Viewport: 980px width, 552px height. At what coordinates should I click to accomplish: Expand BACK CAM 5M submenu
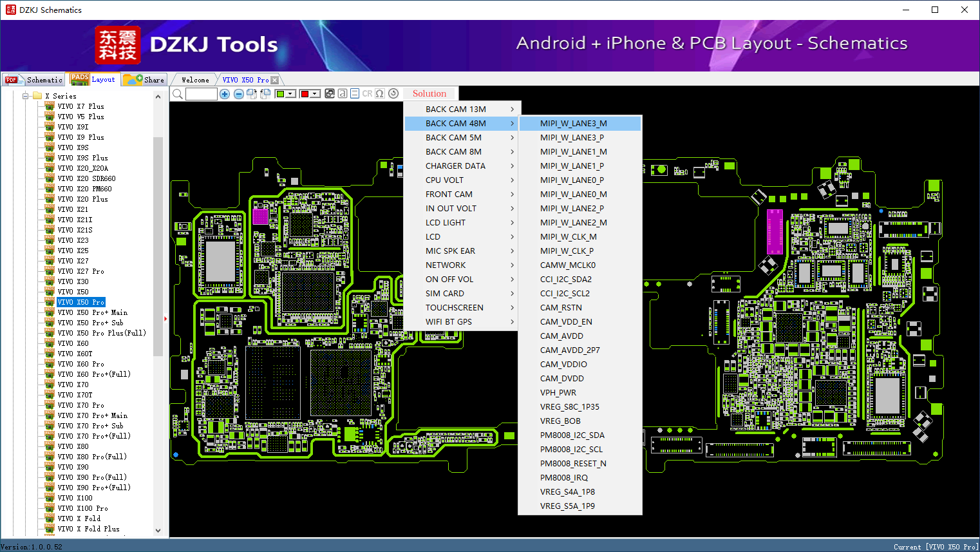462,138
